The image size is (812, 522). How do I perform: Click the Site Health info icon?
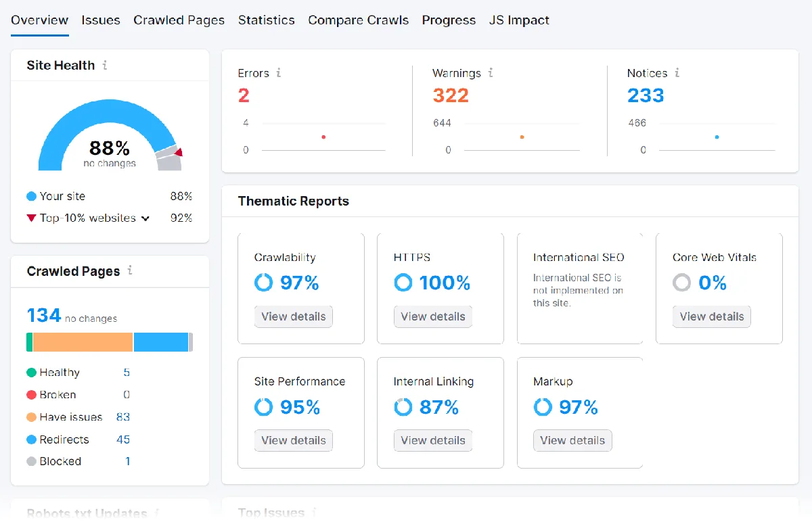pos(105,66)
